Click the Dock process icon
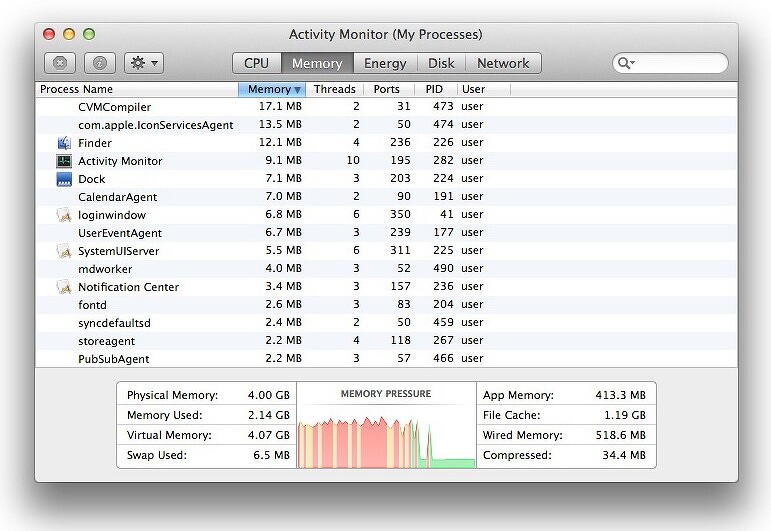The image size is (771, 531). click(x=64, y=179)
